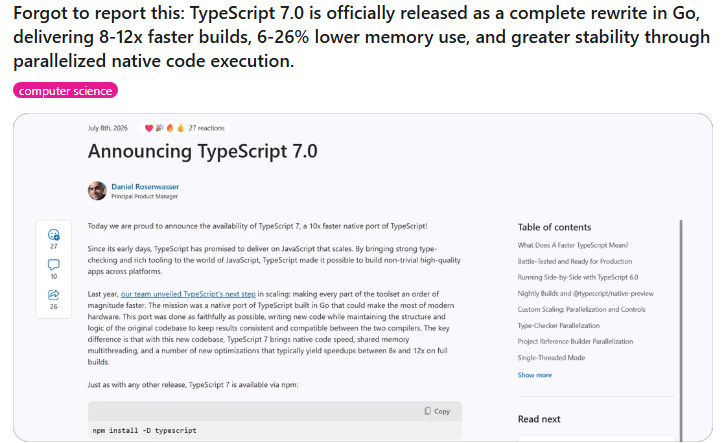Open the computer science tag
Screen dimensions: 721x443
pyautogui.click(x=65, y=91)
